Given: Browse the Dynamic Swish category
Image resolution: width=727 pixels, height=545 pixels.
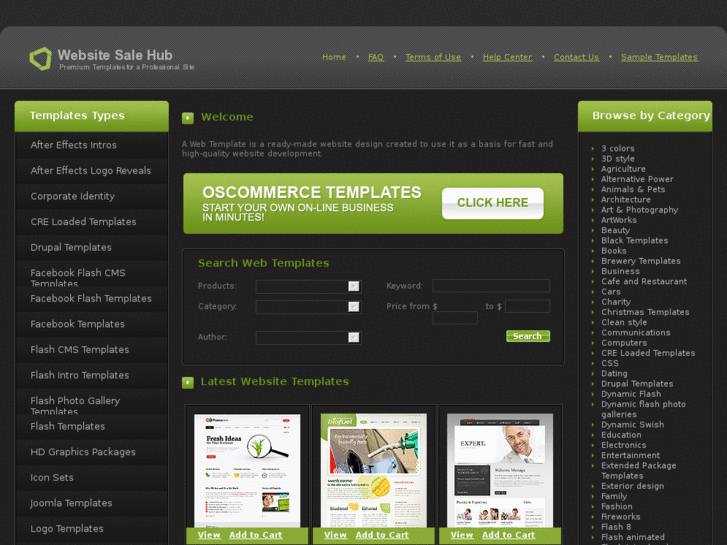Looking at the screenshot, I should [632, 424].
